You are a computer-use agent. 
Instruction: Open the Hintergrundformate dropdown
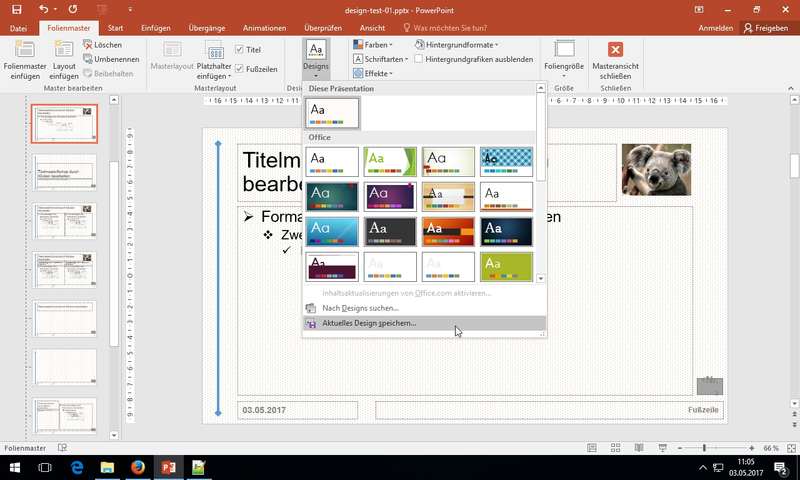460,45
